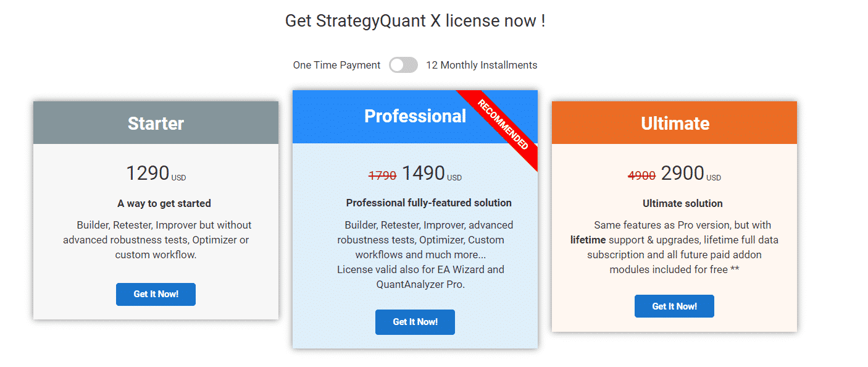This screenshot has width=868, height=367.
Task: Click the 'Get StrategyQuant X license now' heading
Action: click(x=415, y=20)
